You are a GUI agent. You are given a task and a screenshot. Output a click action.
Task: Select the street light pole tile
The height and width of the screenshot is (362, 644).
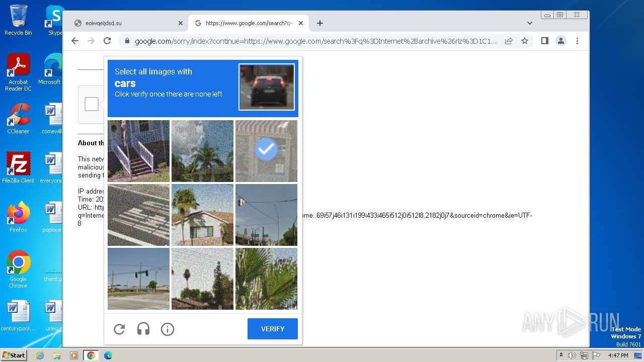pyautogui.click(x=266, y=215)
